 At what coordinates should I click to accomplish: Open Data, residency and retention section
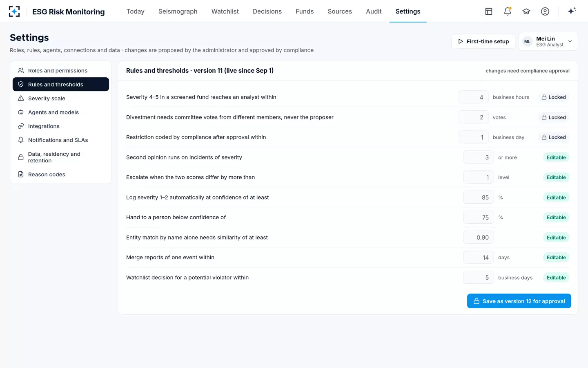pyautogui.click(x=61, y=157)
